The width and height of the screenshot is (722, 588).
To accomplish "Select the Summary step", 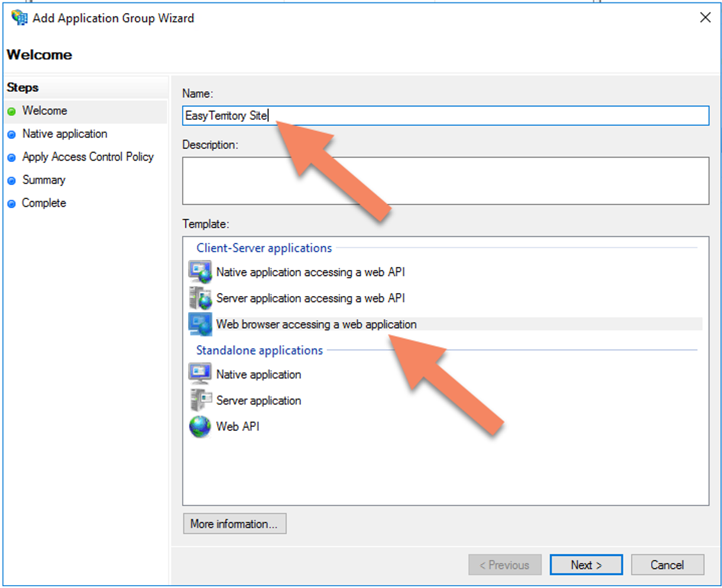I will pos(44,180).
